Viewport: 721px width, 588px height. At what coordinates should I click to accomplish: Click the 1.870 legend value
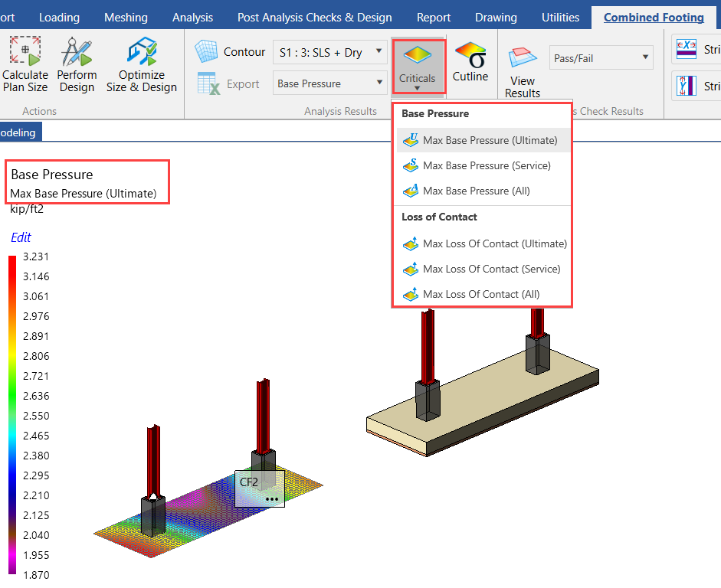[x=36, y=575]
